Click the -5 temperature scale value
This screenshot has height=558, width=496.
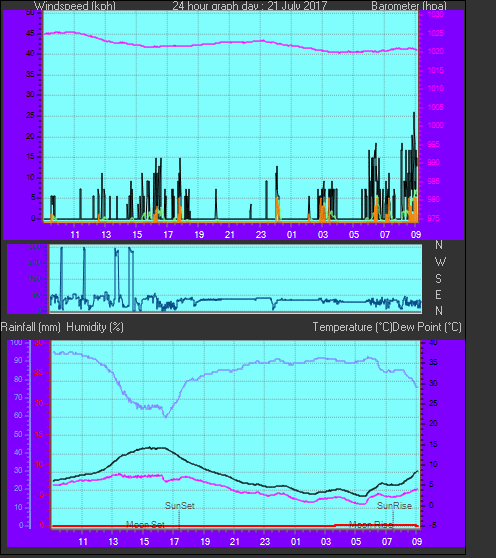coord(432,526)
